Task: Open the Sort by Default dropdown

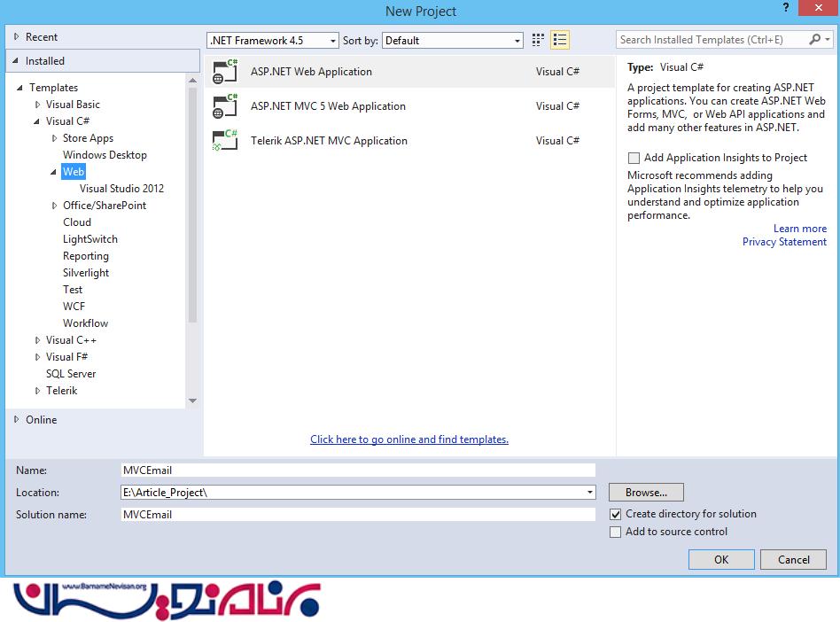Action: coord(453,41)
